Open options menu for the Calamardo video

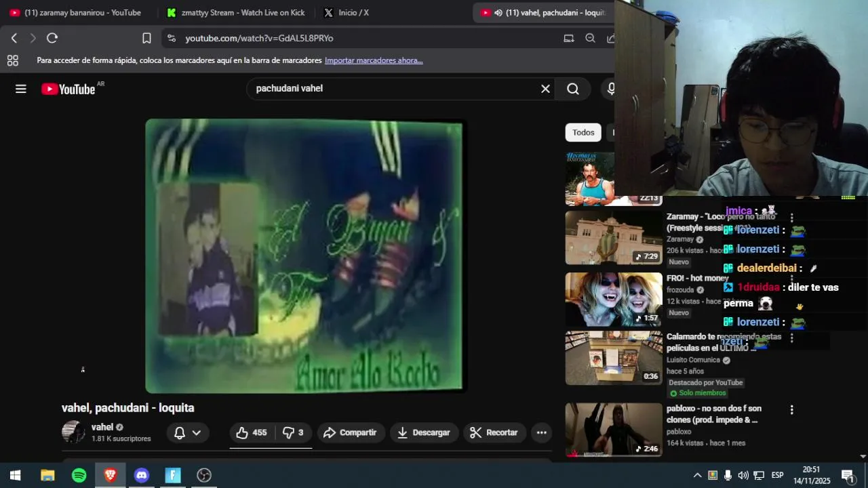(791, 338)
